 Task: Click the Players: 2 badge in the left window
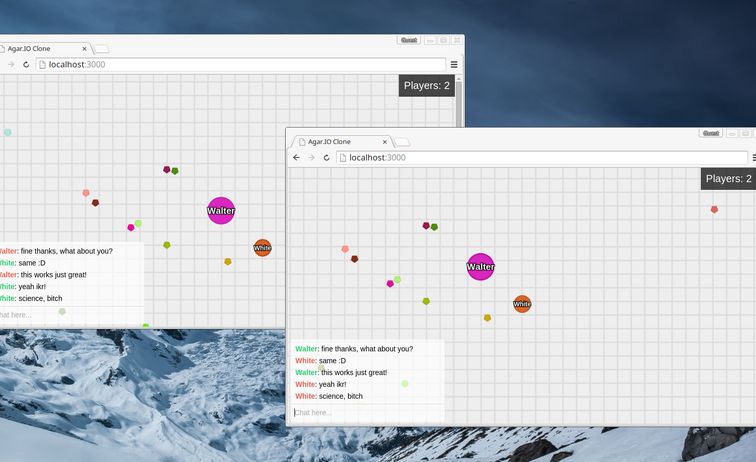pyautogui.click(x=427, y=86)
